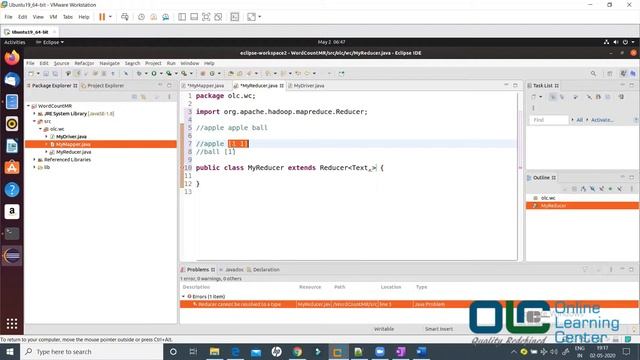Click Activities in Ubuntu top bar
This screenshot has width=640, height=360.
tap(15, 42)
